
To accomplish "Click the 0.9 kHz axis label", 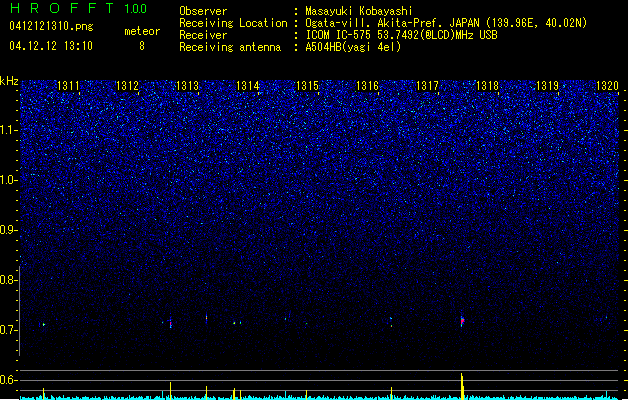I will (8, 230).
